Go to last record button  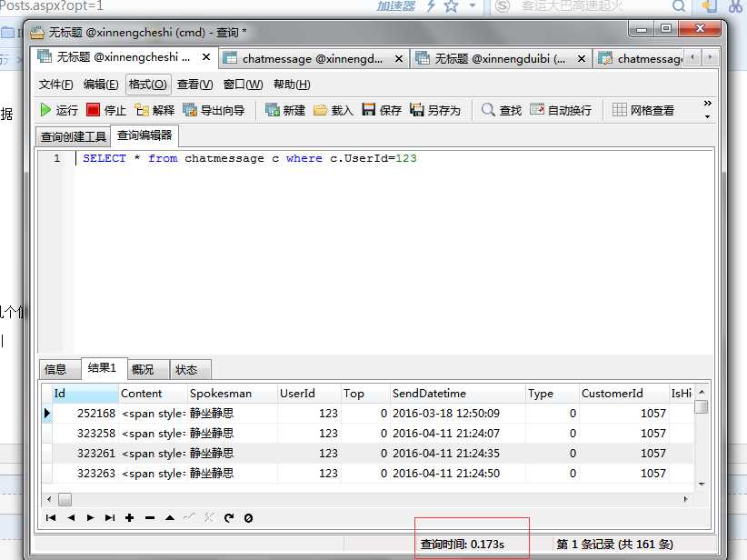pyautogui.click(x=110, y=517)
